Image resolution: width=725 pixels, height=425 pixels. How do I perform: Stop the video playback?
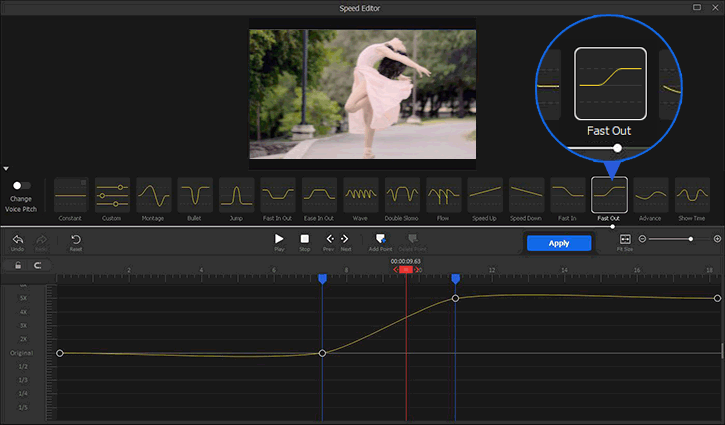(x=304, y=240)
